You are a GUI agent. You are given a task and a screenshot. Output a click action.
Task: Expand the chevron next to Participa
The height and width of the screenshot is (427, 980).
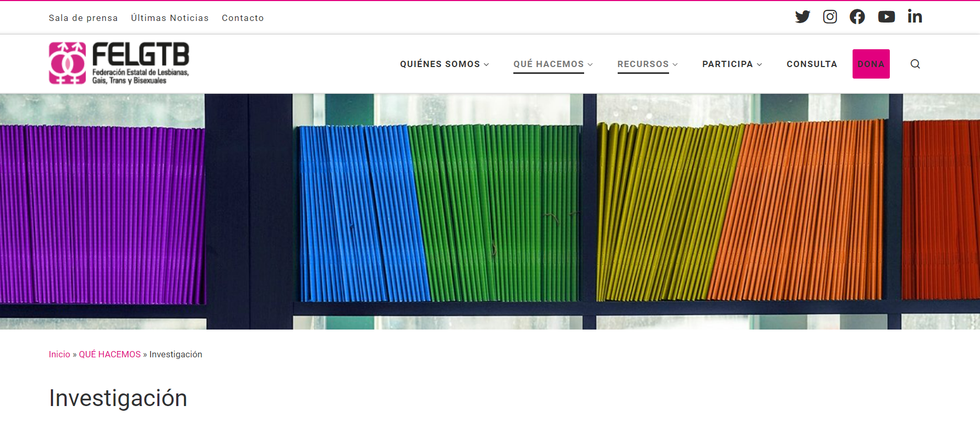coord(759,64)
